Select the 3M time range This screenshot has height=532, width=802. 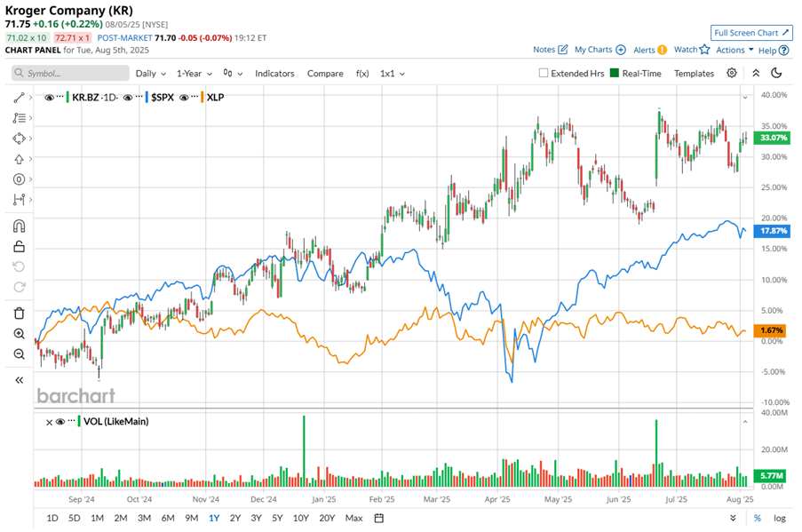pos(144,518)
